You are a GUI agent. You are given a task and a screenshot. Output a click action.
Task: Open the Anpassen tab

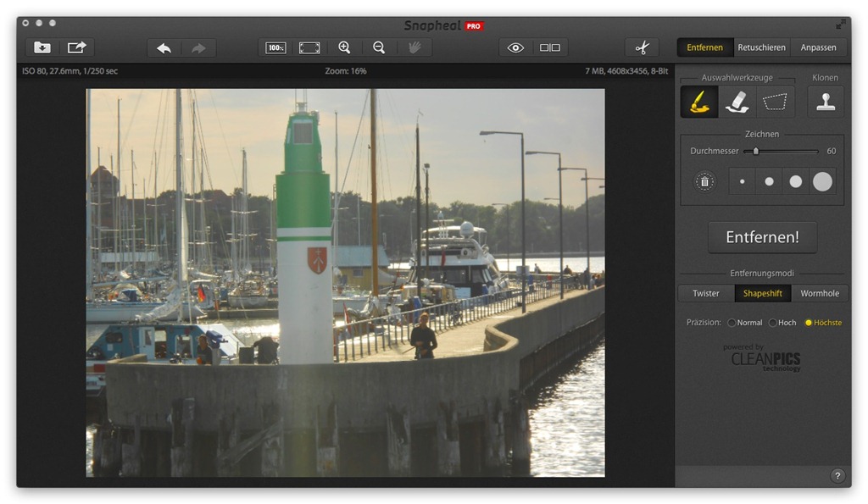818,48
